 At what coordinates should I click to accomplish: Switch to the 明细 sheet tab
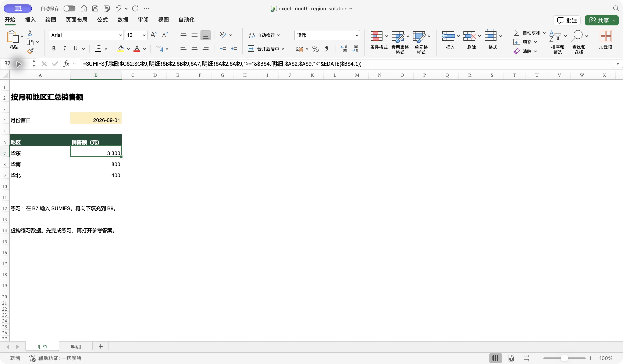point(76,347)
